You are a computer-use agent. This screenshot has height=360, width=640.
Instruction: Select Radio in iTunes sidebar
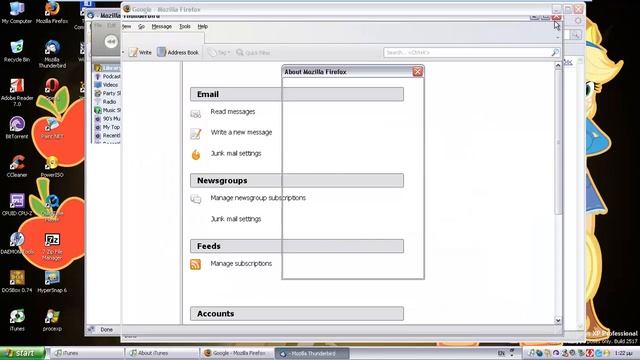click(x=106, y=102)
